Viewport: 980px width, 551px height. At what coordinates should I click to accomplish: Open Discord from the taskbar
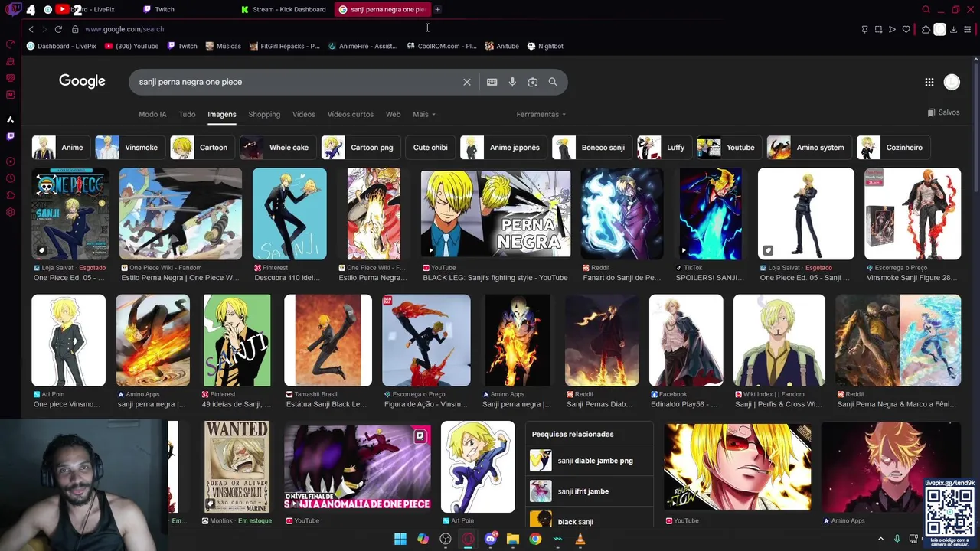click(x=491, y=539)
